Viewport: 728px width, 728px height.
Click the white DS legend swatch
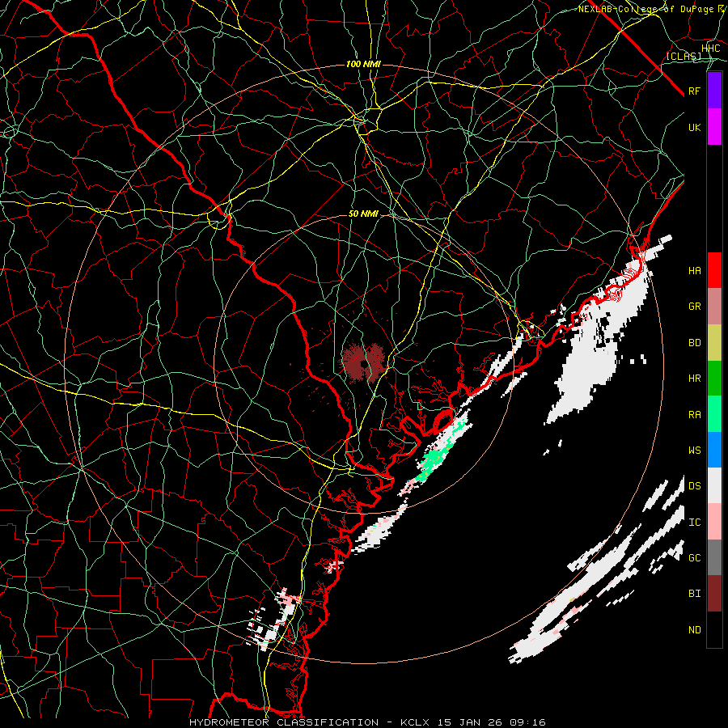tap(714, 485)
